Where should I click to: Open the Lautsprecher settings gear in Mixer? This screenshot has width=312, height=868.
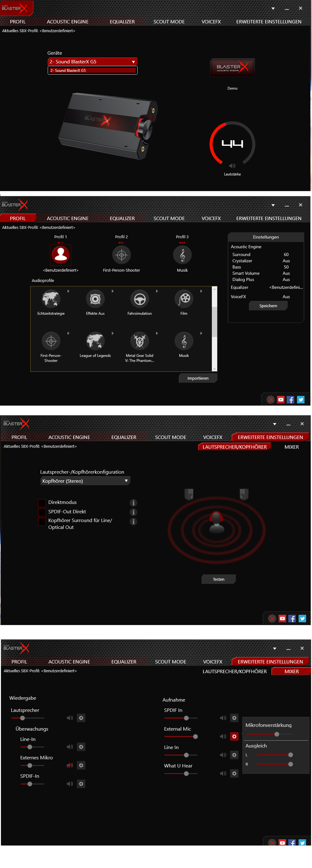[x=81, y=718]
